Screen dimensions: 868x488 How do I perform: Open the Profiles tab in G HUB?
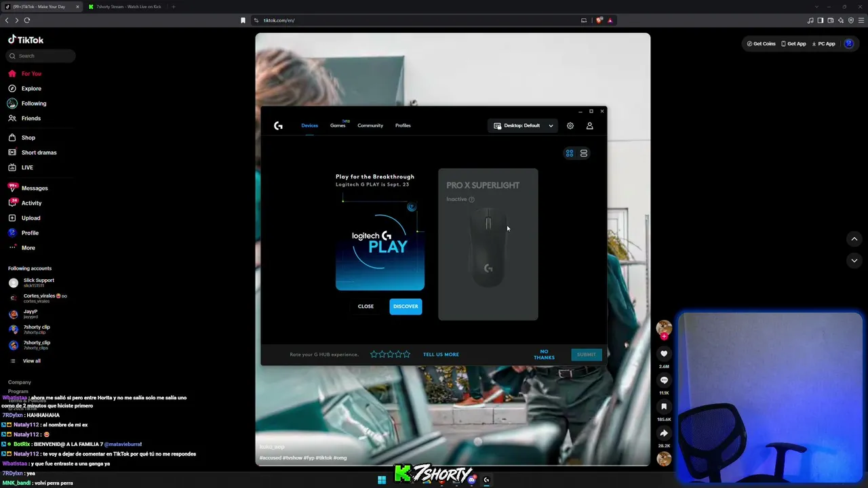(x=403, y=125)
